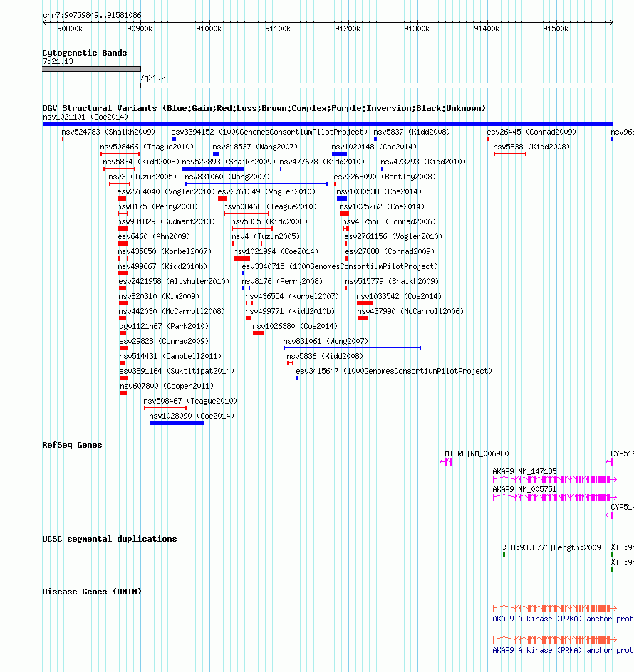Image resolution: width=634 pixels, height=672 pixels.
Task: Open the nsv1026380 (Coe2014) label
Action: coord(295,327)
